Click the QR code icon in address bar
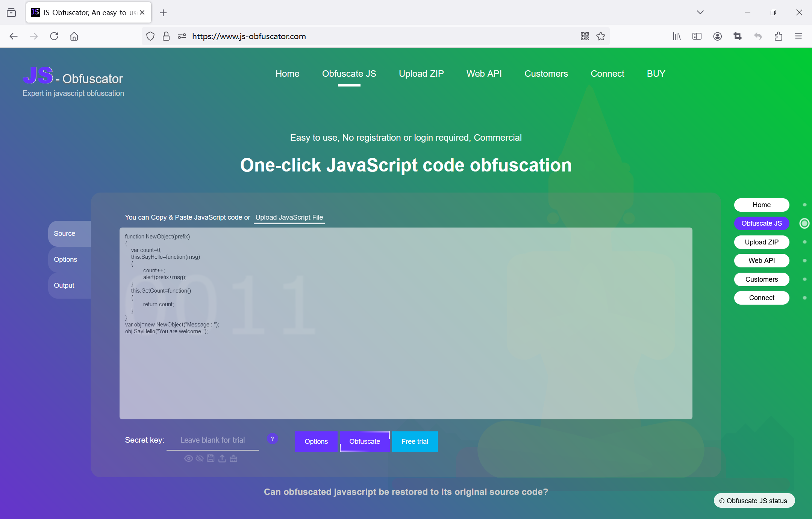The image size is (812, 519). click(x=585, y=36)
